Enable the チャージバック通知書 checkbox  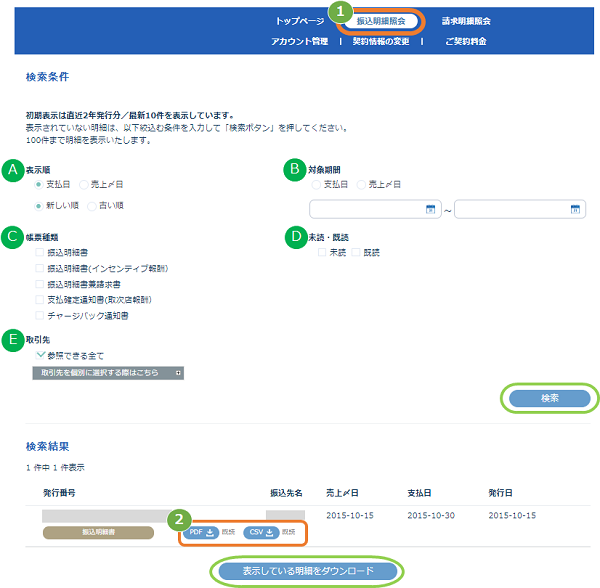tap(40, 315)
